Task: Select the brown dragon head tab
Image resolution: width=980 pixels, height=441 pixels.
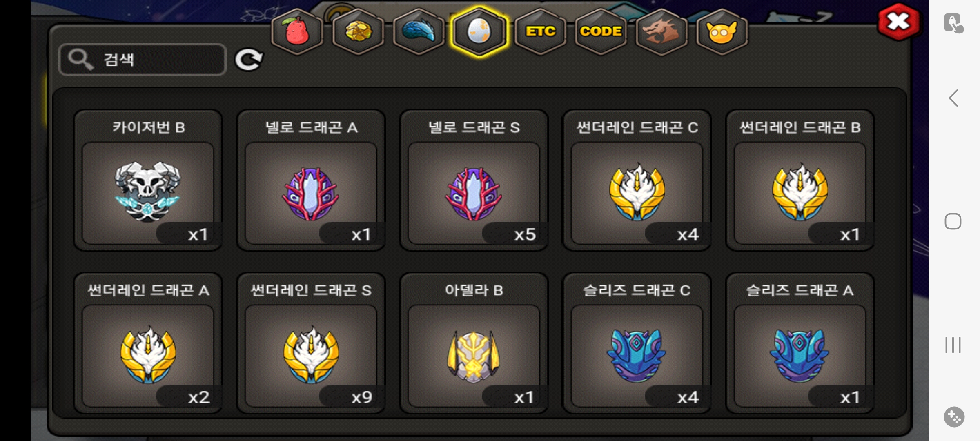Action: click(661, 31)
